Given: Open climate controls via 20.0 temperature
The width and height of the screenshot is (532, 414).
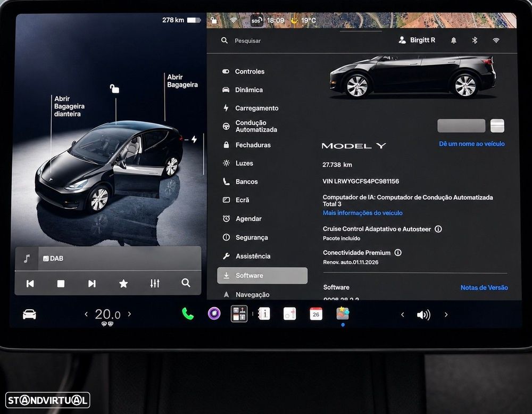Looking at the screenshot, I should [x=107, y=314].
